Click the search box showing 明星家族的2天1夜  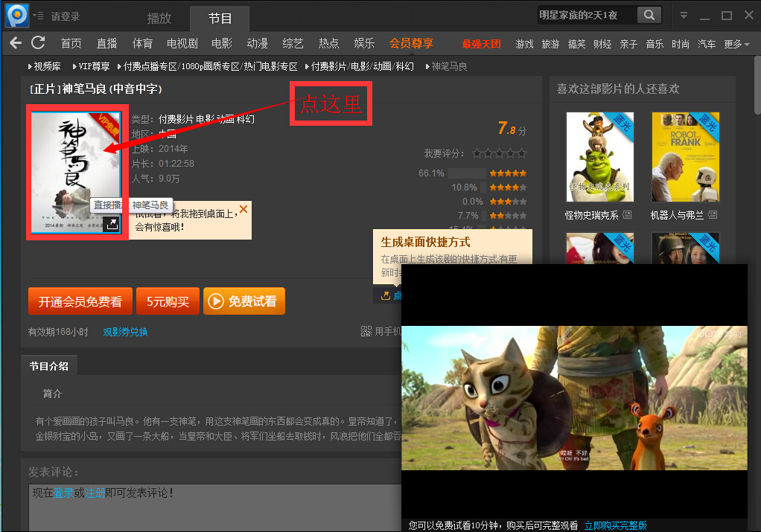[x=586, y=15]
